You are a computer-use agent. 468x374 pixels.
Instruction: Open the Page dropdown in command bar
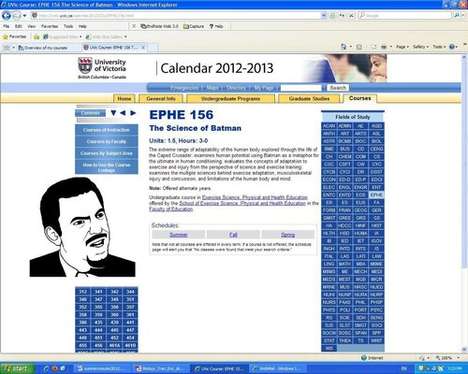point(402,47)
